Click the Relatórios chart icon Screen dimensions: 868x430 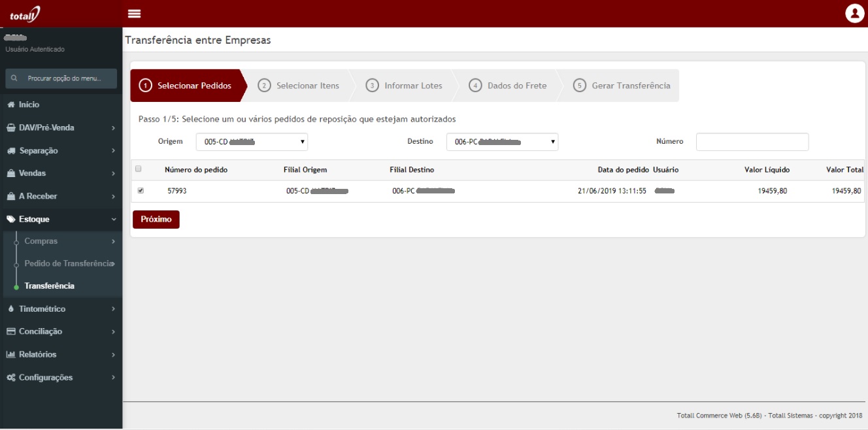[11, 354]
